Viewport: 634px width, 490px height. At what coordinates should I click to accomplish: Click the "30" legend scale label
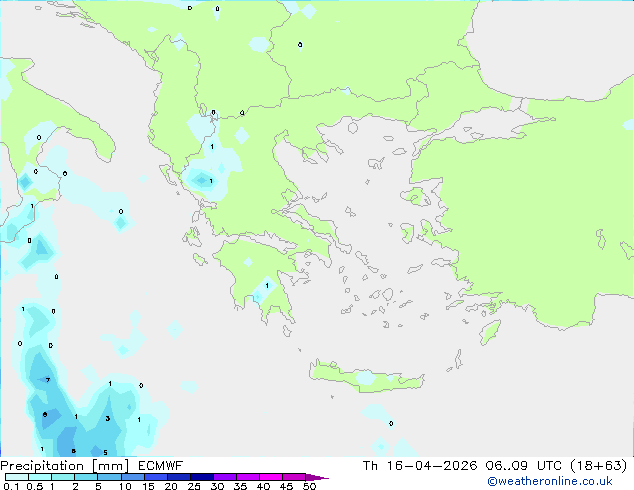[x=217, y=486]
